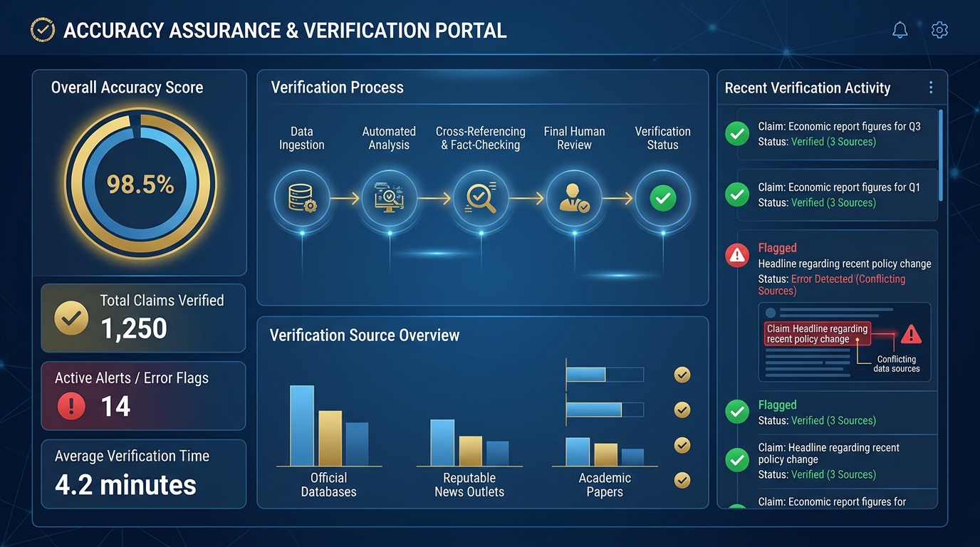
Task: Select the Cross-Referencing magnifier icon
Action: (x=481, y=197)
